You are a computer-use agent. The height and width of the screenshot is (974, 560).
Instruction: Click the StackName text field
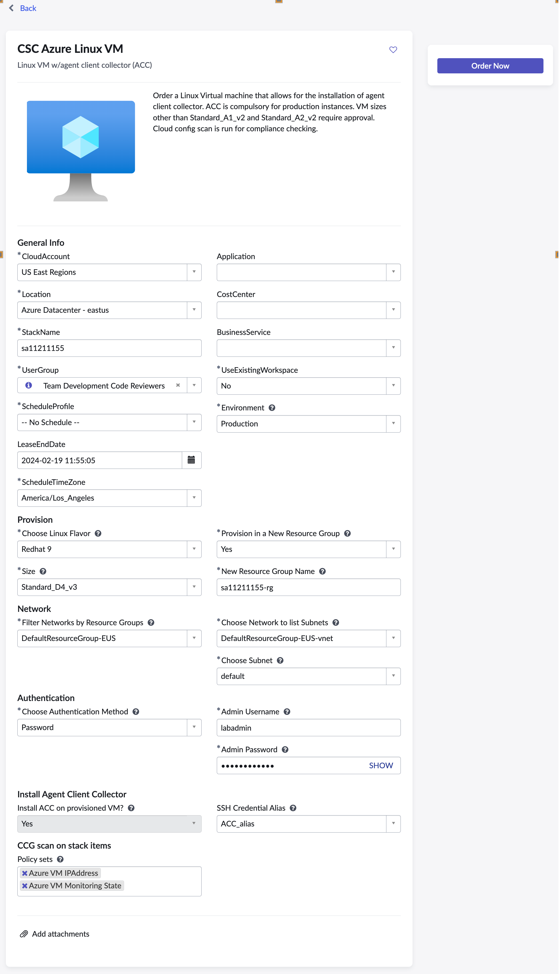(x=109, y=348)
